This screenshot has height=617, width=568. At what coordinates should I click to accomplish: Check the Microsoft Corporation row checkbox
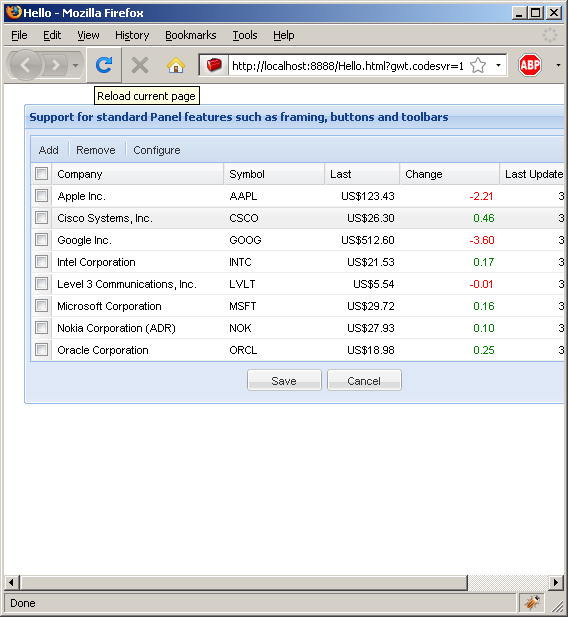click(x=41, y=306)
